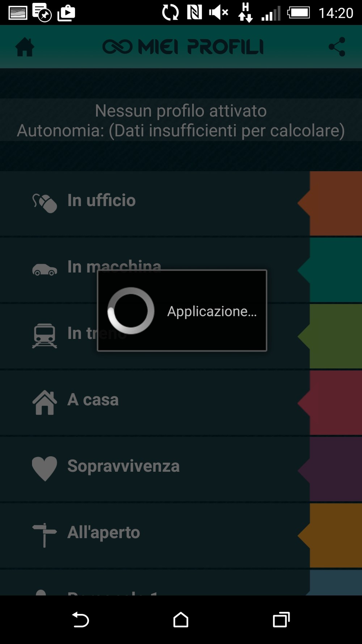
Task: Tap the Applicazione loading dialog
Action: tap(182, 310)
